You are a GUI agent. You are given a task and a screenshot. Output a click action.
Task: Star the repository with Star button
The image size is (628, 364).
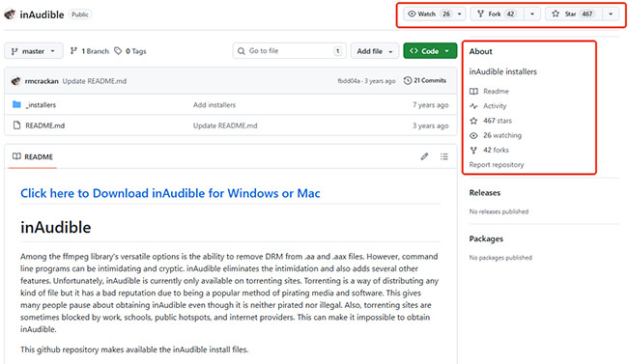tap(573, 14)
